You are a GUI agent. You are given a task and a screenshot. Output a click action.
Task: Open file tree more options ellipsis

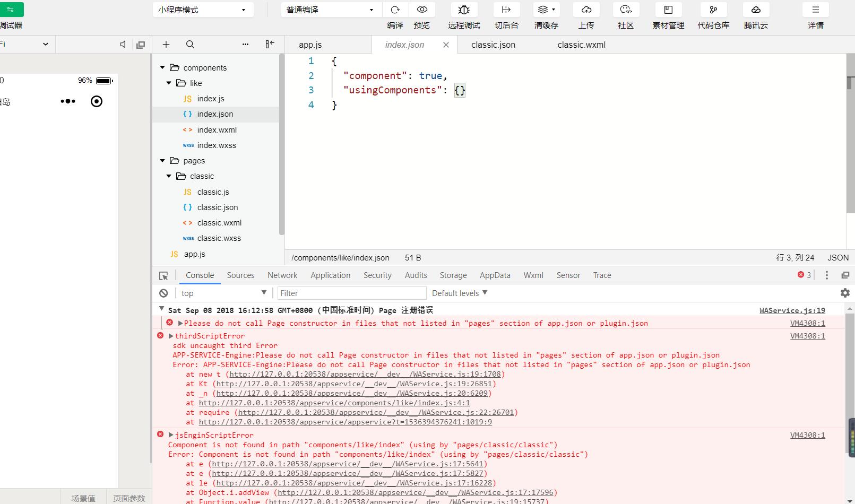tap(245, 45)
